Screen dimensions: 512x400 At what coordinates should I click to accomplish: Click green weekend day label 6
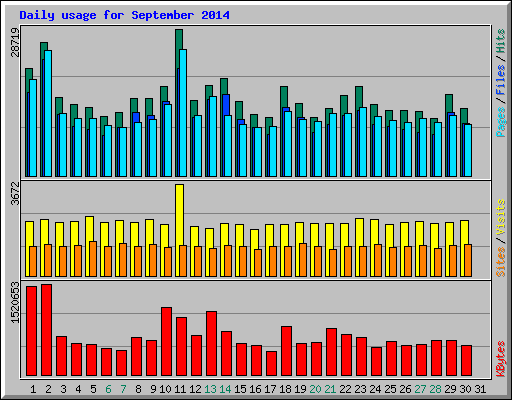(x=108, y=389)
